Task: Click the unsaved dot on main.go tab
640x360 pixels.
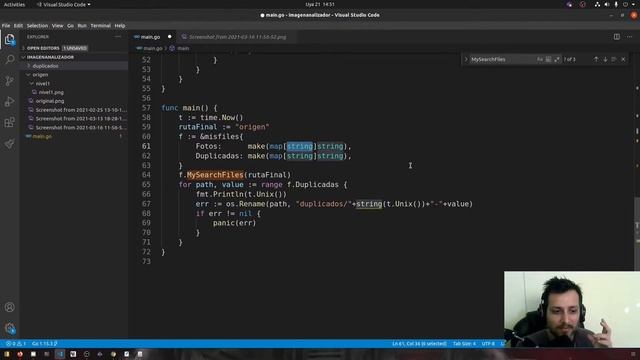Action: tap(170, 37)
